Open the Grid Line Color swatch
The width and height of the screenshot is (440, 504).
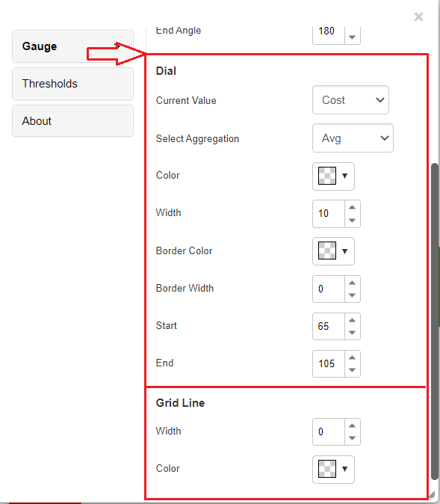pyautogui.click(x=327, y=469)
